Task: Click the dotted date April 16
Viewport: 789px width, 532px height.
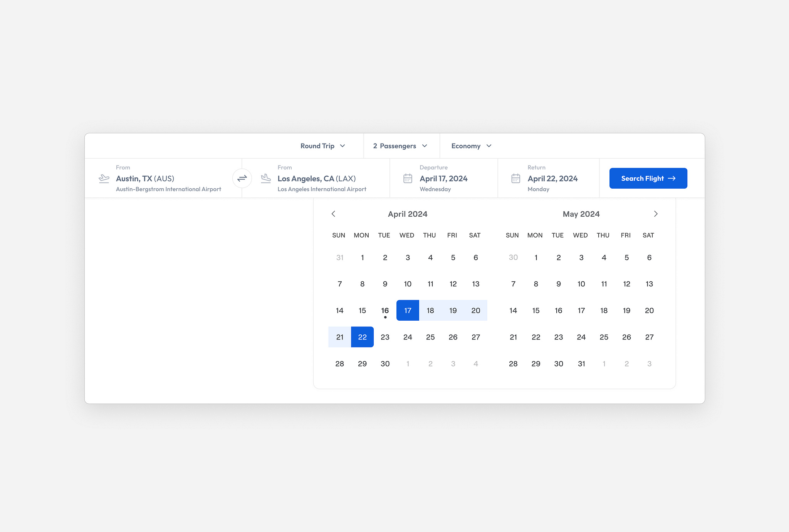Action: pos(384,310)
